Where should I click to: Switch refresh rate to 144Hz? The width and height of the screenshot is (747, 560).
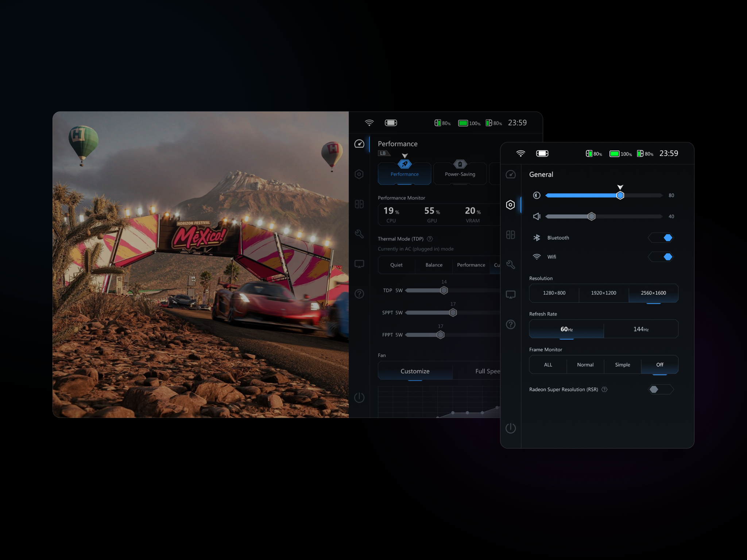tap(641, 329)
